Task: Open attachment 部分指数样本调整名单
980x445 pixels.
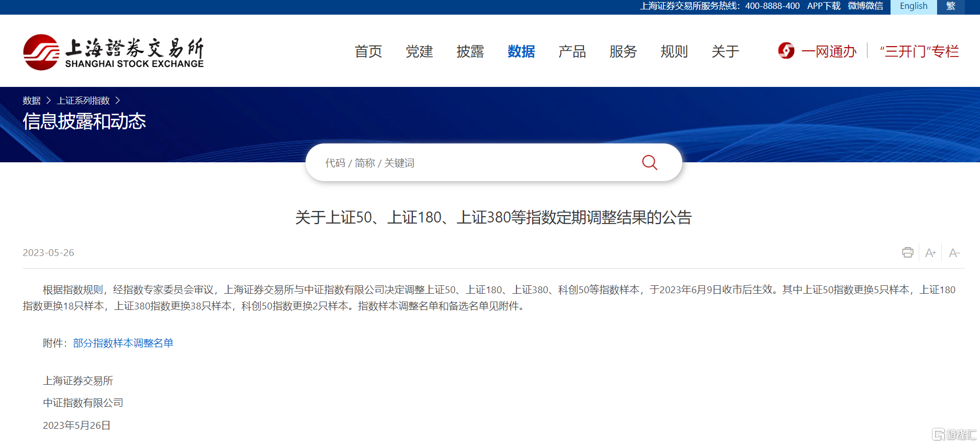Action: (123, 343)
